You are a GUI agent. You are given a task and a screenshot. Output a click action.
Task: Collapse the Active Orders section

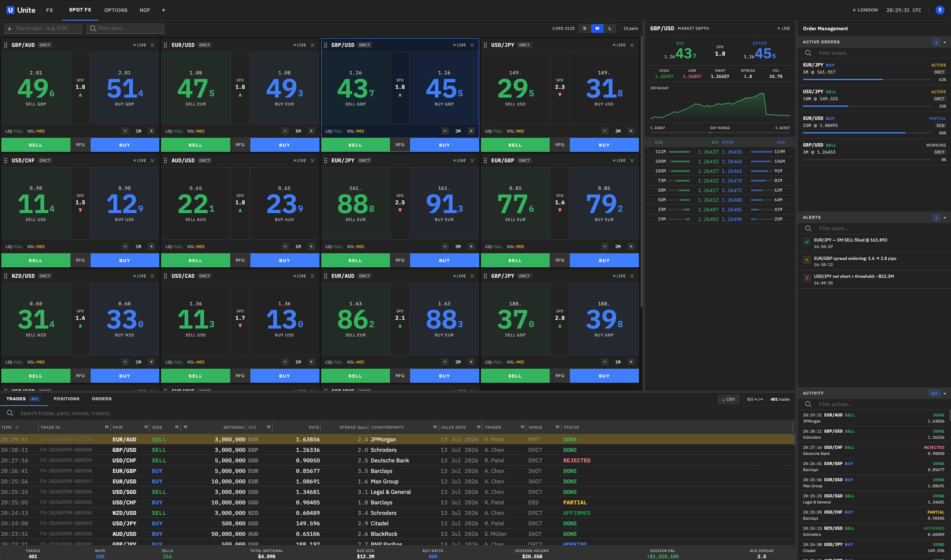pyautogui.click(x=945, y=42)
